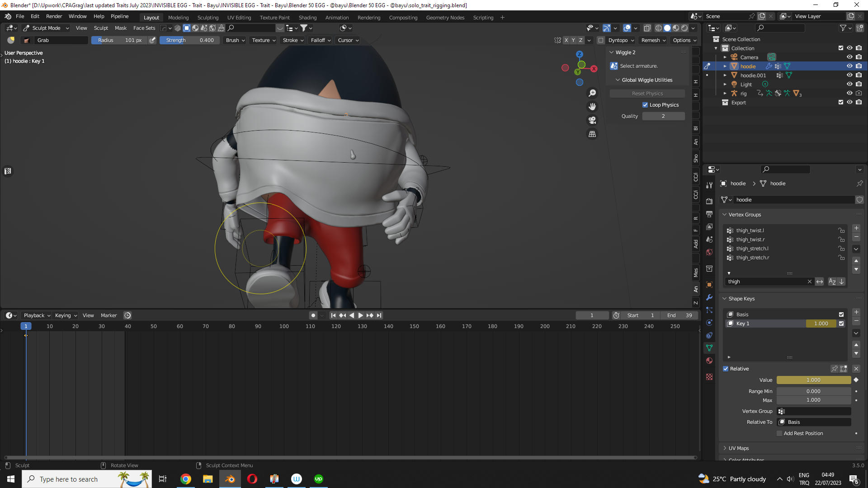
Task: Open the Brush dropdown
Action: [x=235, y=40]
